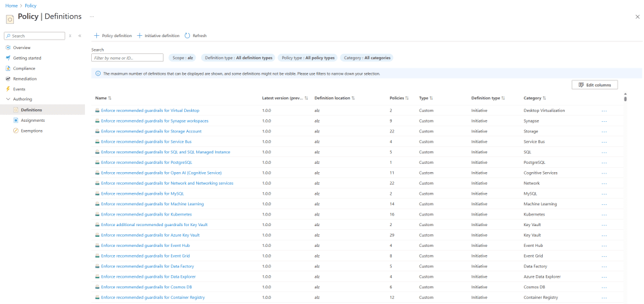Collapse the sidebar with double chevron
644x304 pixels.
point(80,36)
